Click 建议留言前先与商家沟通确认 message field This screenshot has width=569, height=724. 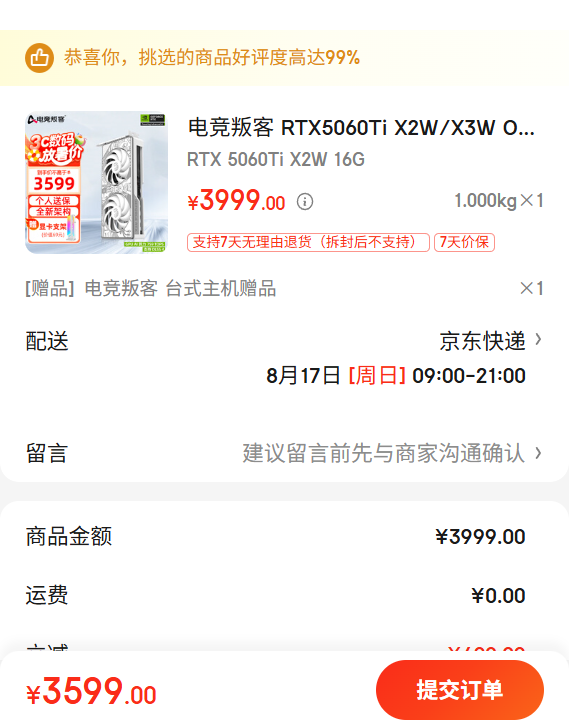(x=384, y=453)
